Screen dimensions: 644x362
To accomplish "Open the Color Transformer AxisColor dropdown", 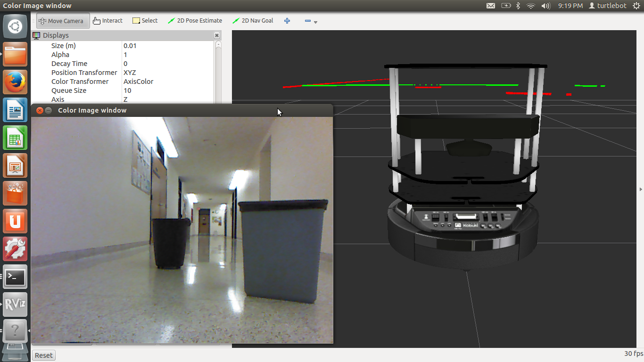I will [x=167, y=82].
